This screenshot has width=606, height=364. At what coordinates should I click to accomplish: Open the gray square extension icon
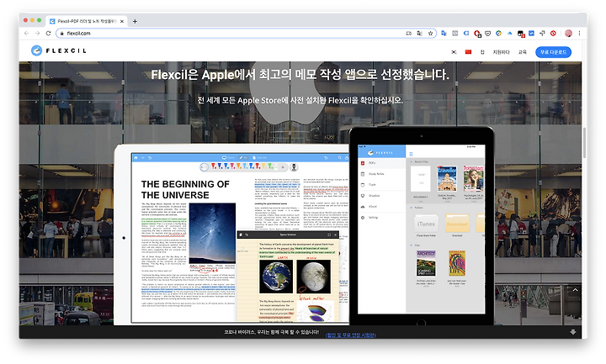click(454, 33)
